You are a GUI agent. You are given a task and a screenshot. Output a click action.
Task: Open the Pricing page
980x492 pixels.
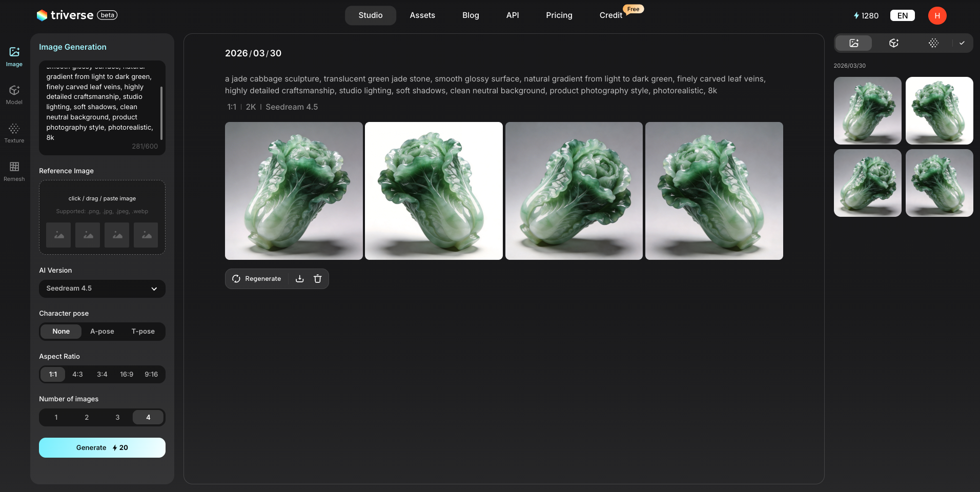tap(559, 15)
